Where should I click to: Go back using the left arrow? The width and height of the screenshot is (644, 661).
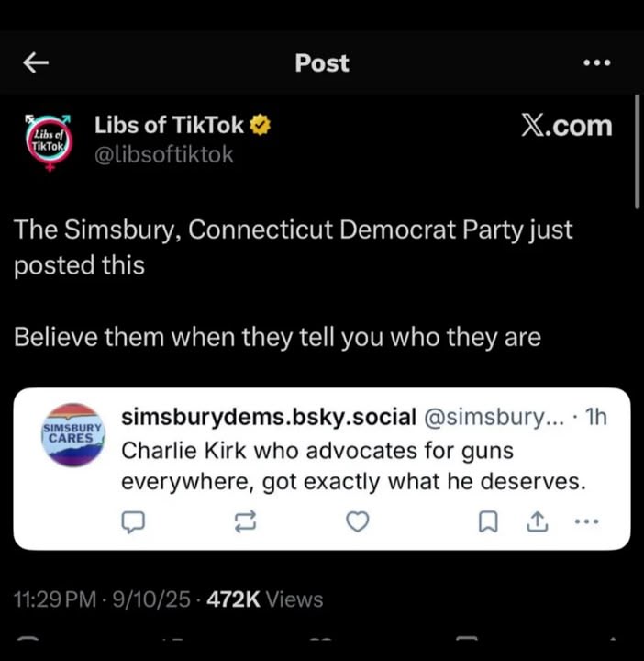(x=36, y=62)
